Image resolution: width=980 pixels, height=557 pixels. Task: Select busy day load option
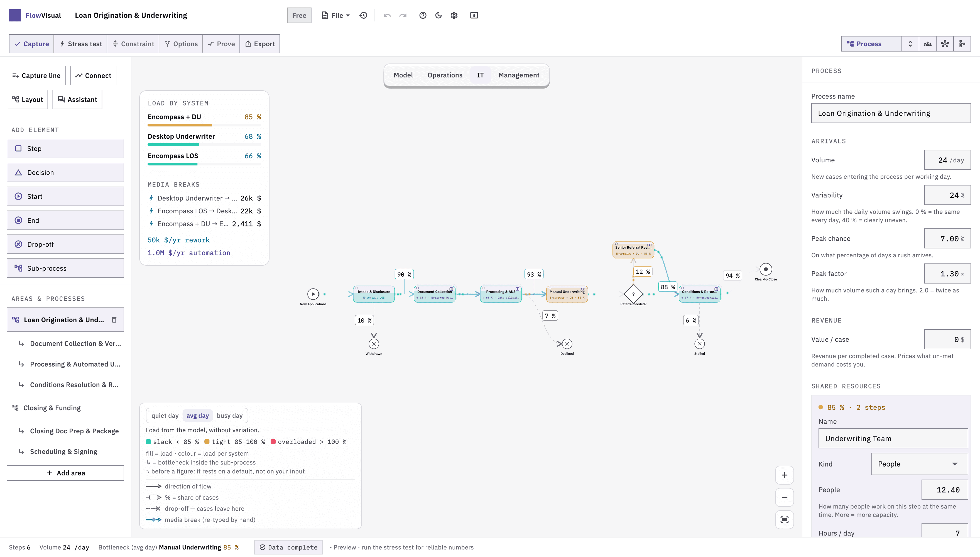[229, 416]
